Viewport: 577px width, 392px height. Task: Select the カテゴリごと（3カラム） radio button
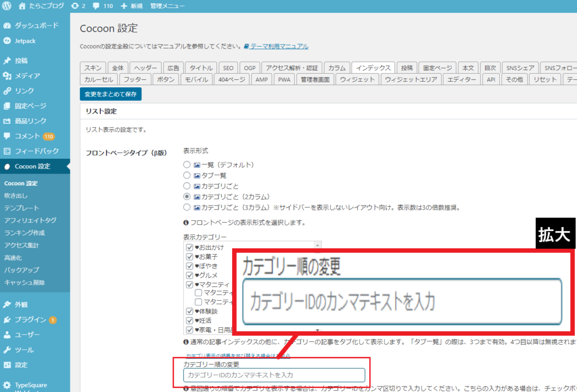[x=187, y=207]
